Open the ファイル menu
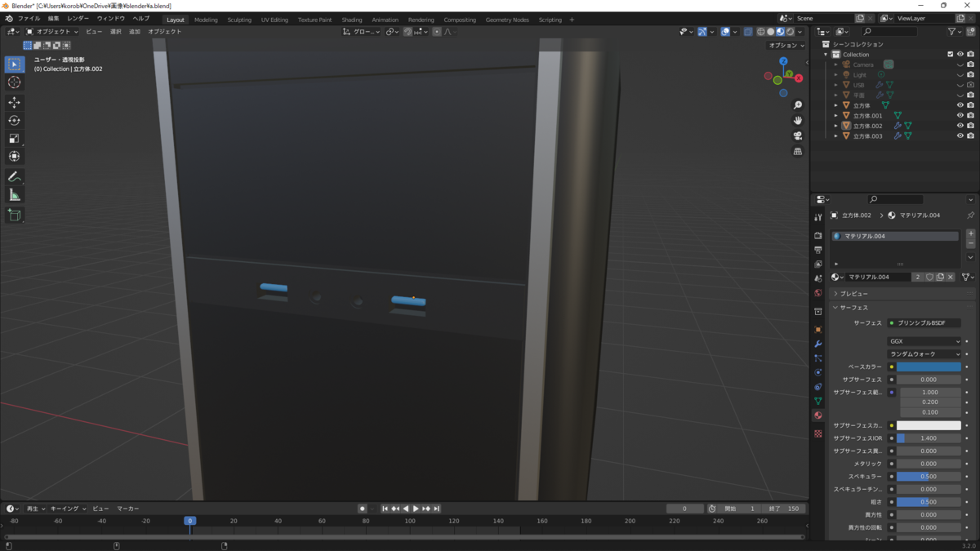Screen dimensions: 980x551 [x=29, y=18]
